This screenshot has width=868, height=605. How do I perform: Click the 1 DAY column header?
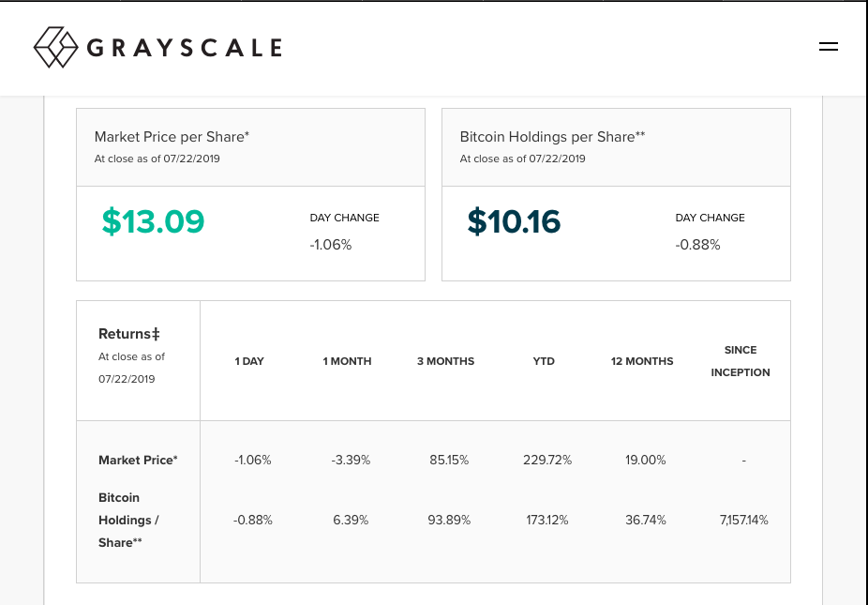[249, 361]
